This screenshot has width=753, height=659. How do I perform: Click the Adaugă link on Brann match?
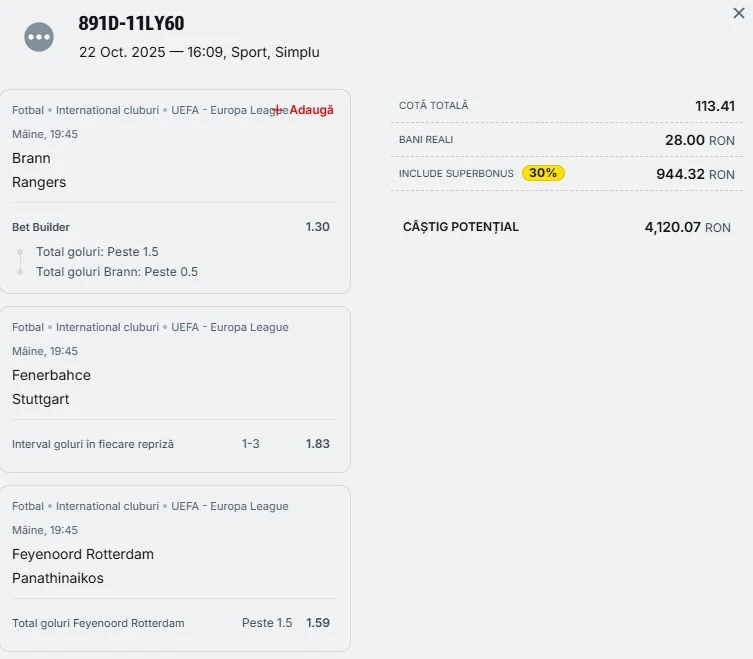tap(311, 110)
